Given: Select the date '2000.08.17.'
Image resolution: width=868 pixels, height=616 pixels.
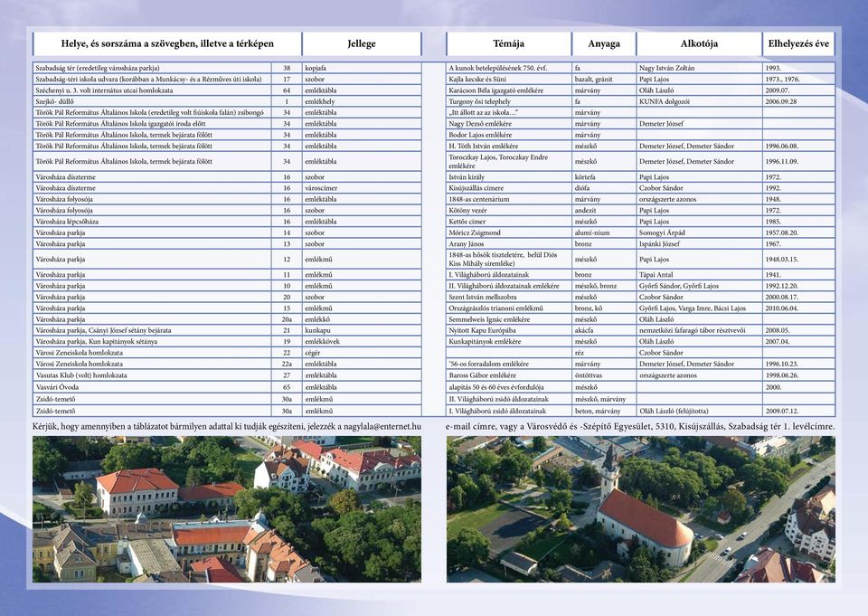Looking at the screenshot, I should [x=798, y=297].
